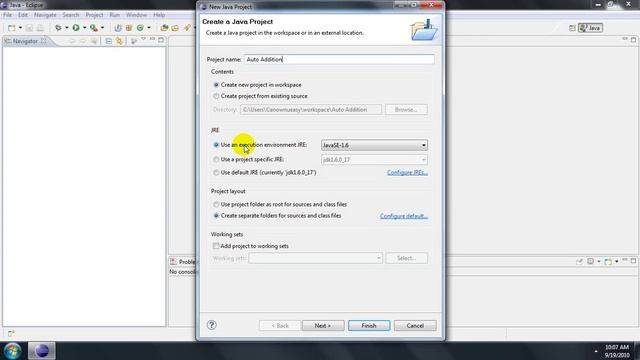The image size is (640, 360).
Task: Open the File menu
Action: (x=7, y=15)
